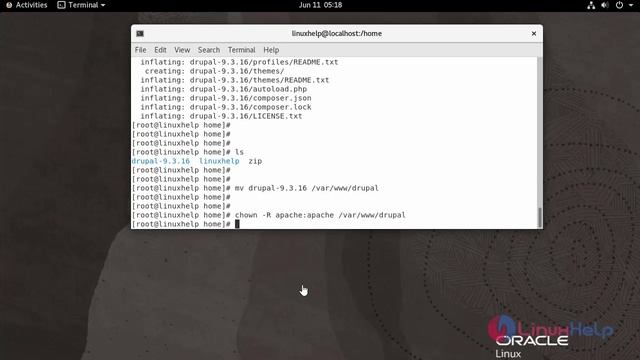Click 'zip' in the ls output
Screen dimensions: 640x360
click(x=255, y=161)
